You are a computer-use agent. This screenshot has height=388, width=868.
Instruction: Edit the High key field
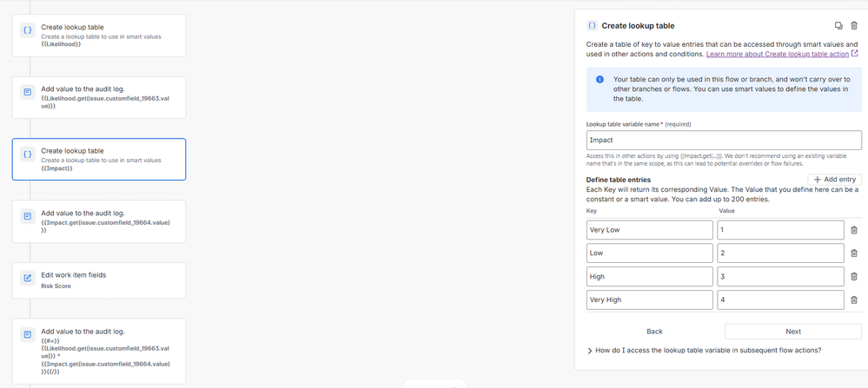point(649,276)
